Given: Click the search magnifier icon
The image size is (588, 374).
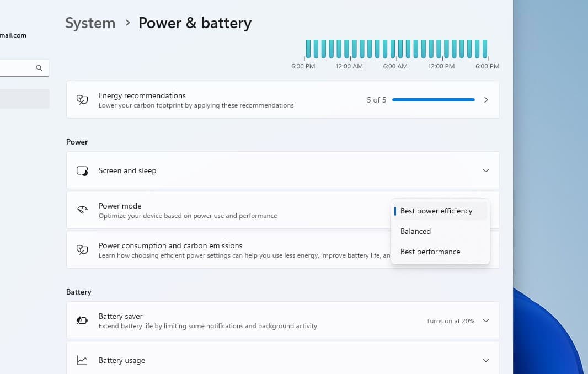Looking at the screenshot, I should 39,68.
